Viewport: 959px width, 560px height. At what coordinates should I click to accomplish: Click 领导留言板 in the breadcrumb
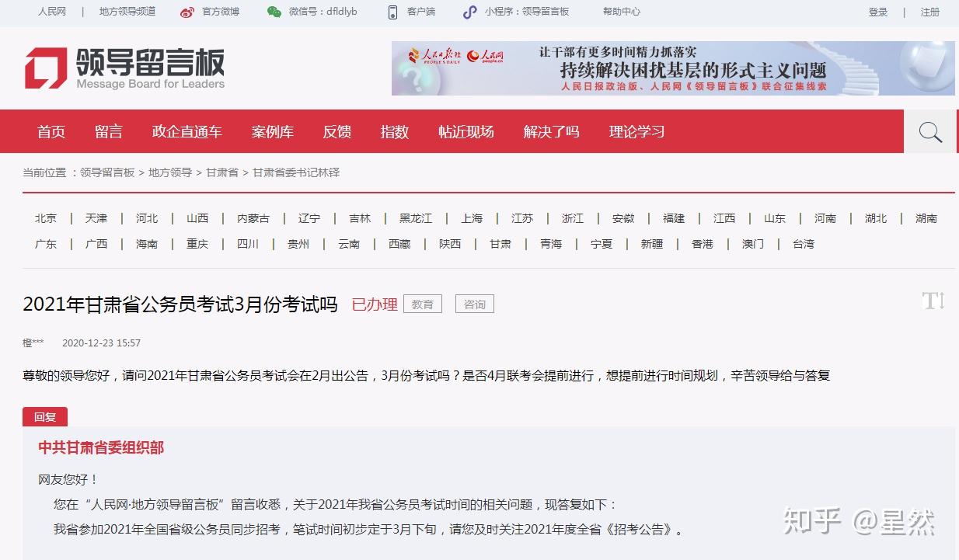click(x=107, y=172)
